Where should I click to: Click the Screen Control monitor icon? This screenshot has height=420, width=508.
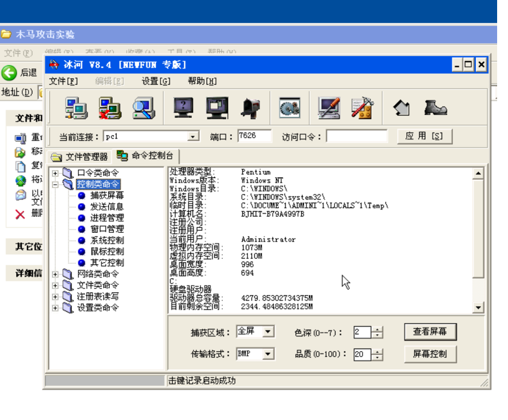click(217, 108)
